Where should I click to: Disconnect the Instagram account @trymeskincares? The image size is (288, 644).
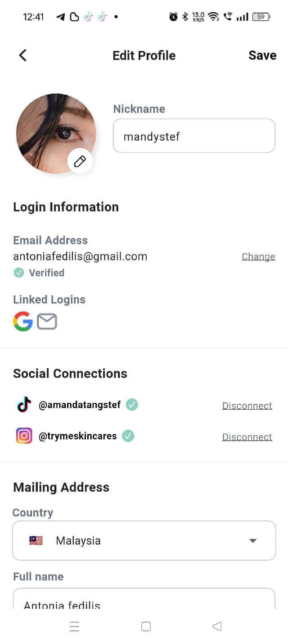tap(247, 437)
